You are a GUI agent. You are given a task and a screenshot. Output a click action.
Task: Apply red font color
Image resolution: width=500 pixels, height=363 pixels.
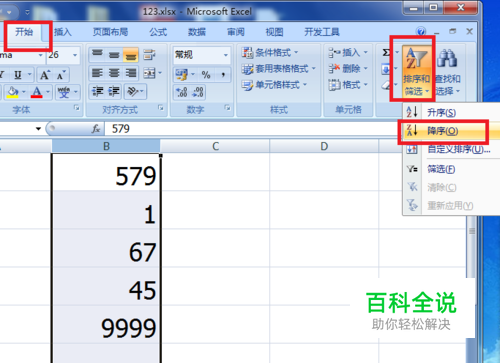(x=37, y=92)
